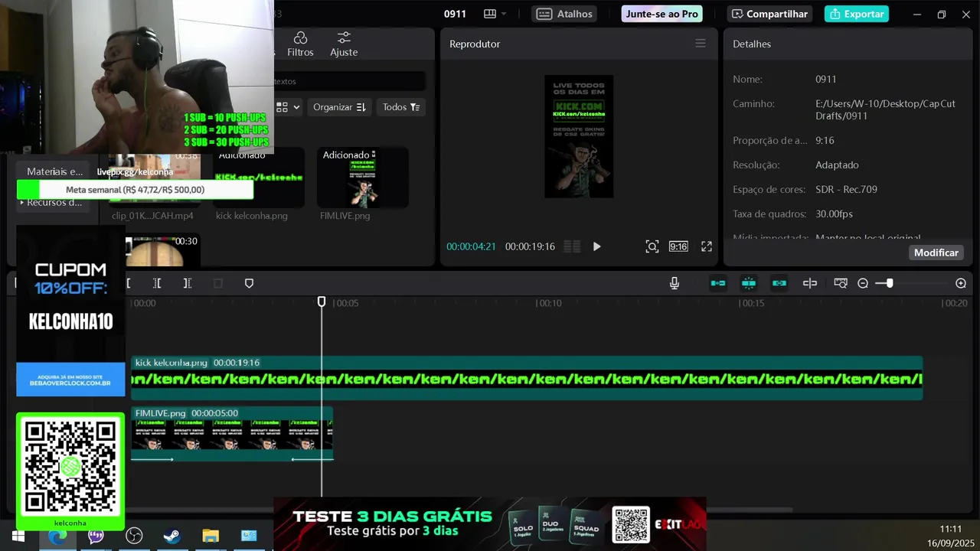
Task: Click the Compartilhar button
Action: click(769, 14)
